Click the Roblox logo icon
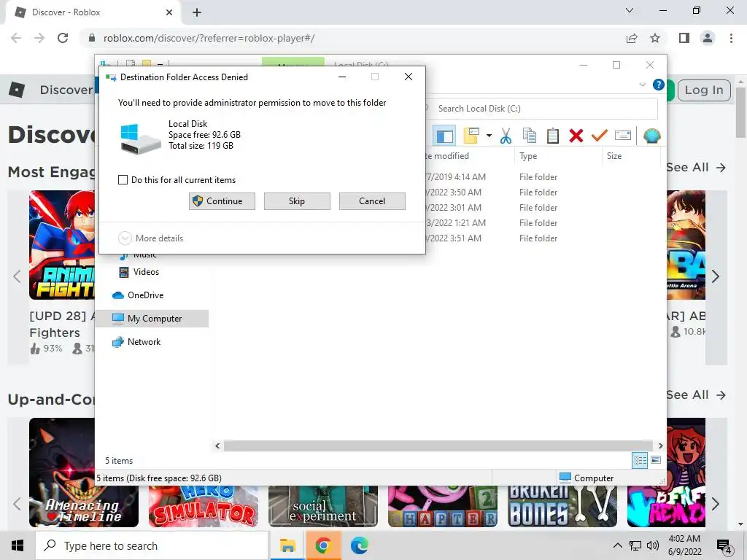This screenshot has width=747, height=560. click(x=17, y=90)
